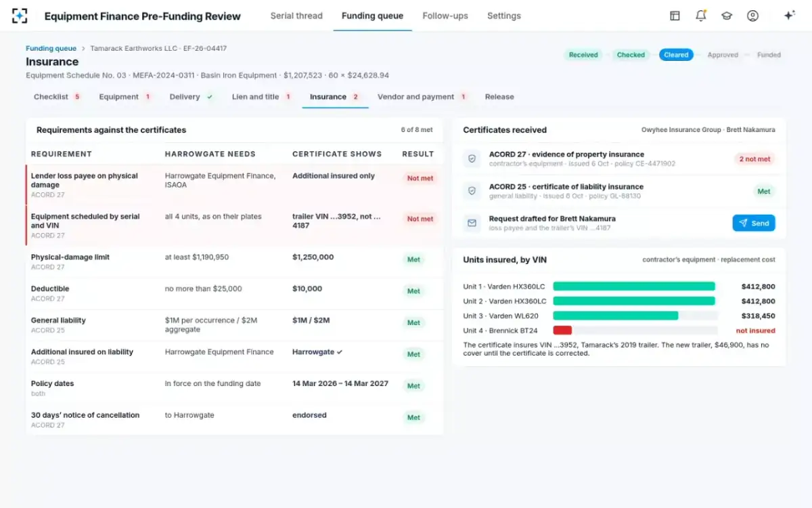This screenshot has height=508, width=812.
Task: Click the '6 of 8 met' counter
Action: [x=416, y=130]
